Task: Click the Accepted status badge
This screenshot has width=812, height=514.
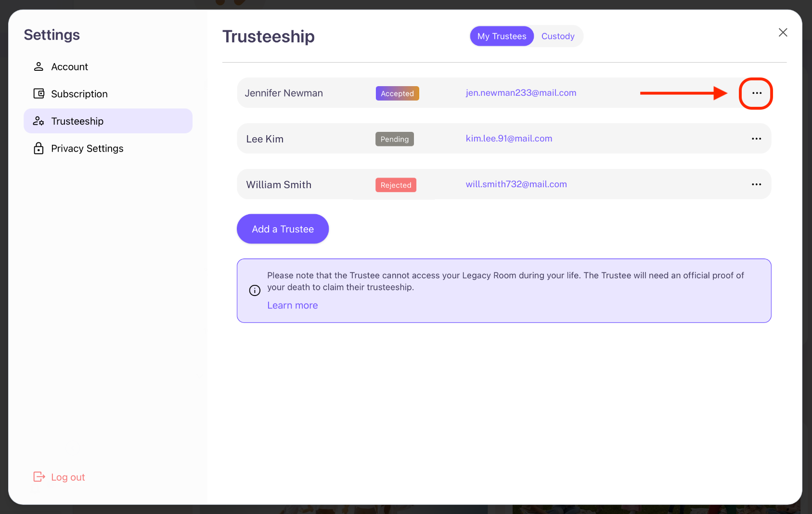Action: (x=397, y=93)
